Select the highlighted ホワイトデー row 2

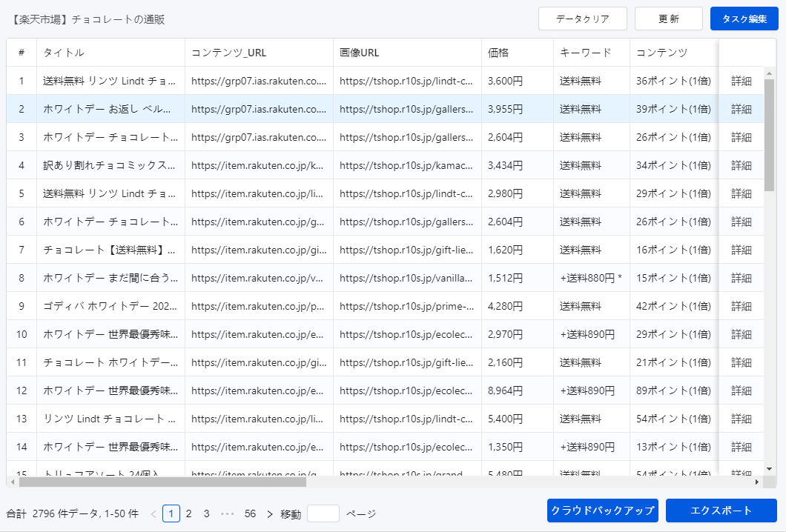point(111,109)
